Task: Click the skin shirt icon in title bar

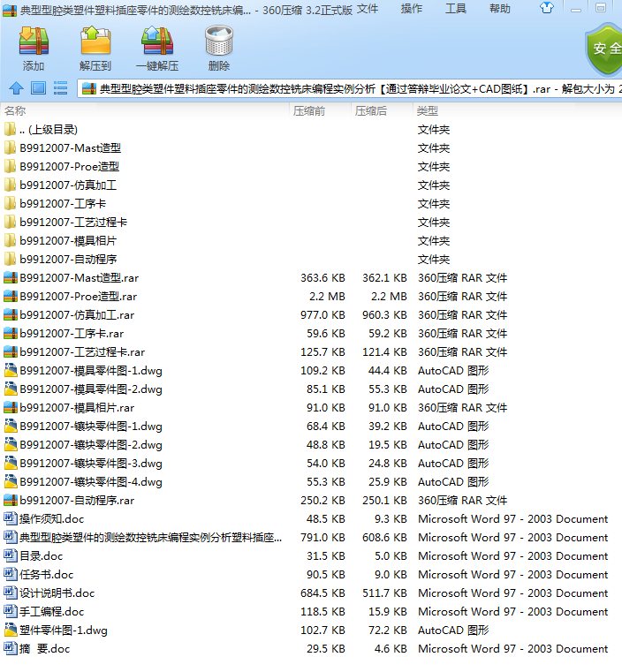Action: [547, 8]
